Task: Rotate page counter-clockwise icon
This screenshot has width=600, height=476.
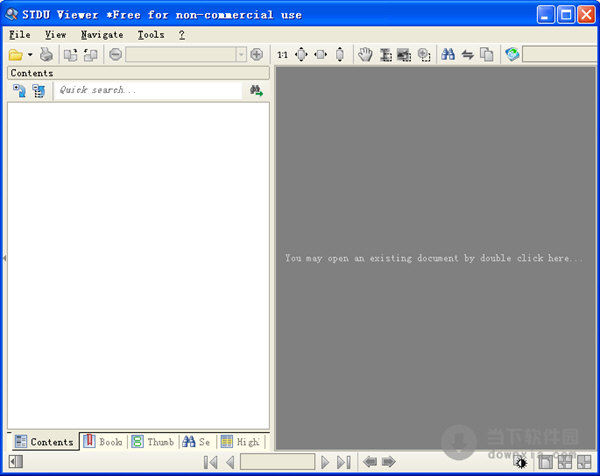Action: point(91,55)
